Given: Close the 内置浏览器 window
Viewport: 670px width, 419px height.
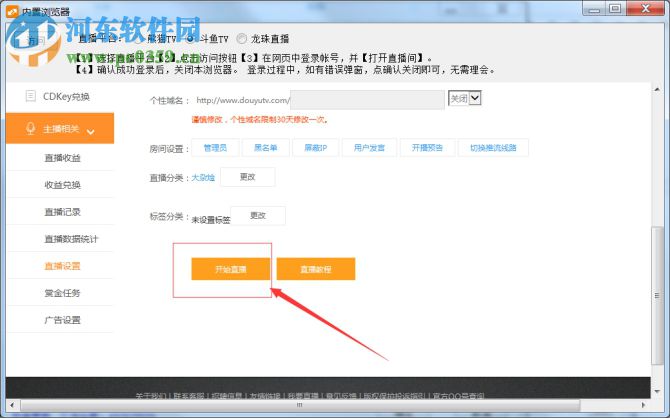Looking at the screenshot, I should [x=646, y=9].
